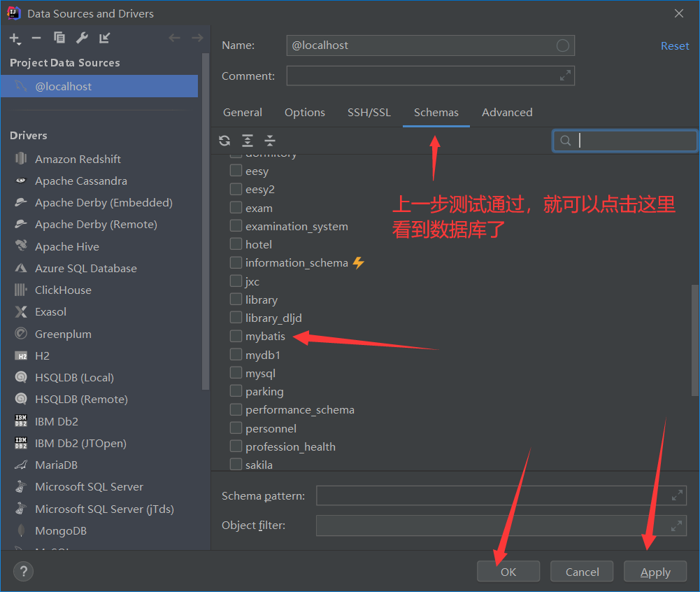This screenshot has width=700, height=592.
Task: Confirm with the OK button
Action: click(x=508, y=572)
